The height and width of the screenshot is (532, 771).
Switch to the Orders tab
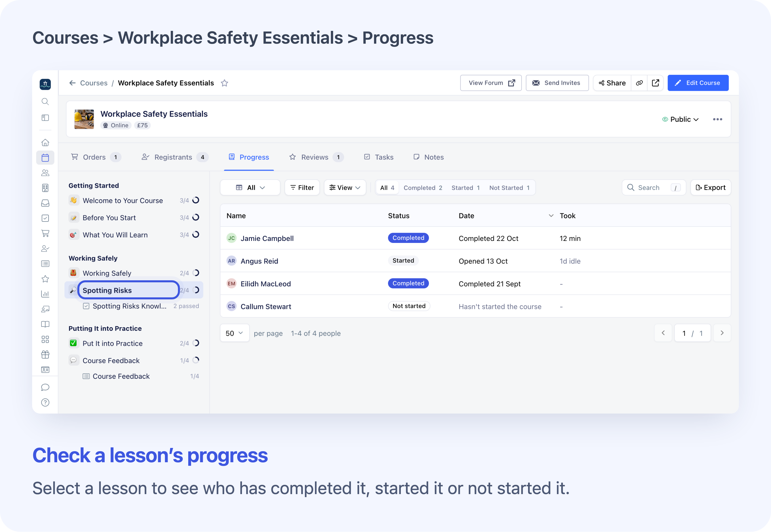pos(96,157)
